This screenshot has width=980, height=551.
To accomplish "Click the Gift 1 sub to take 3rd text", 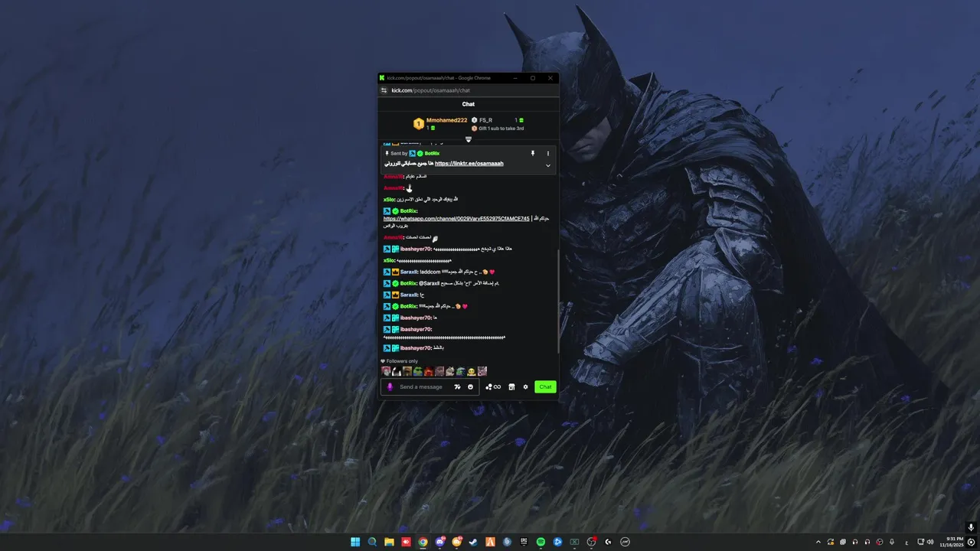I will tap(501, 129).
